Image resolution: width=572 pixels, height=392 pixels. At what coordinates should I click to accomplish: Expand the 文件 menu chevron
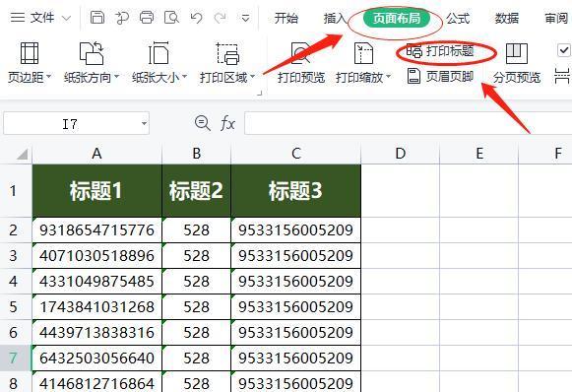click(66, 18)
